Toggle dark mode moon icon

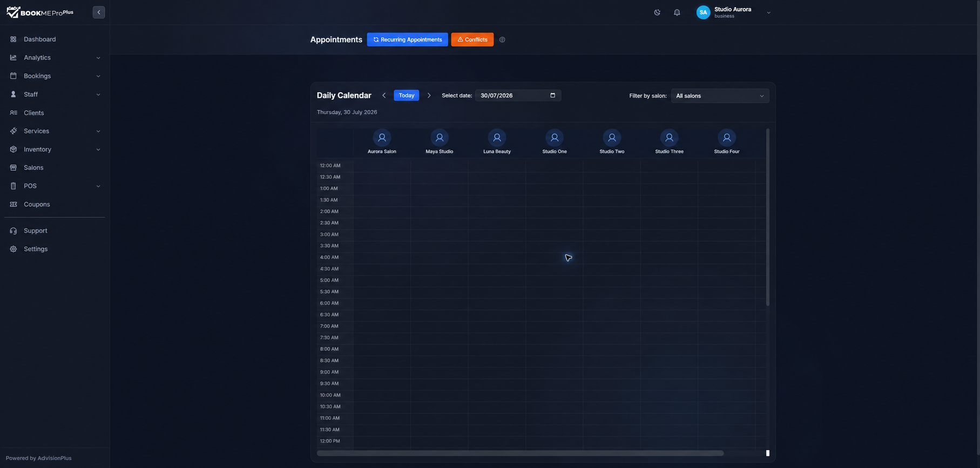(x=657, y=12)
